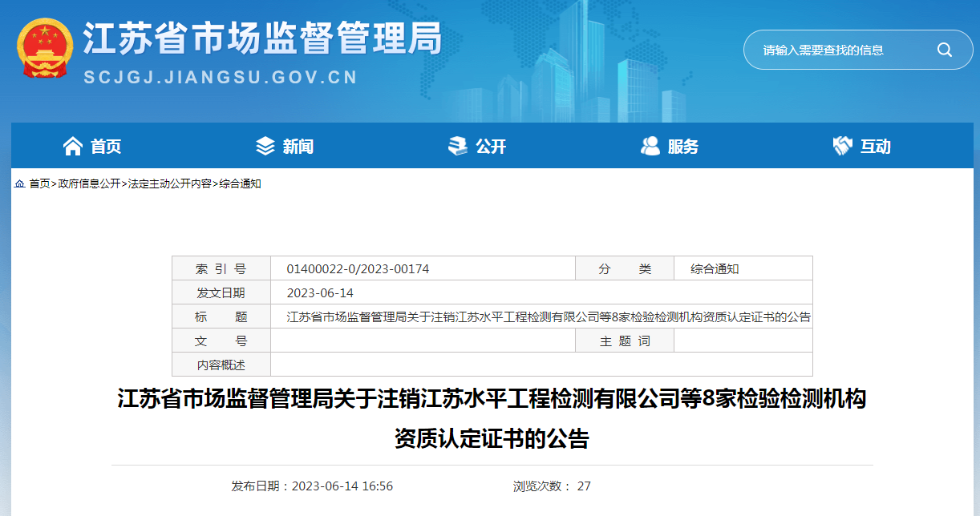980x516 pixels.
Task: Click the 主题词 label cell
Action: click(x=625, y=341)
